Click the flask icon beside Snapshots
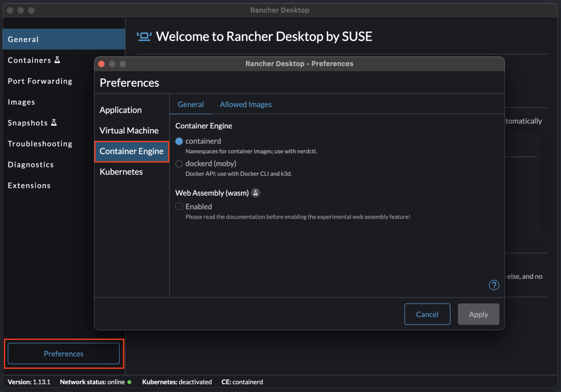The width and height of the screenshot is (561, 392). click(x=54, y=123)
